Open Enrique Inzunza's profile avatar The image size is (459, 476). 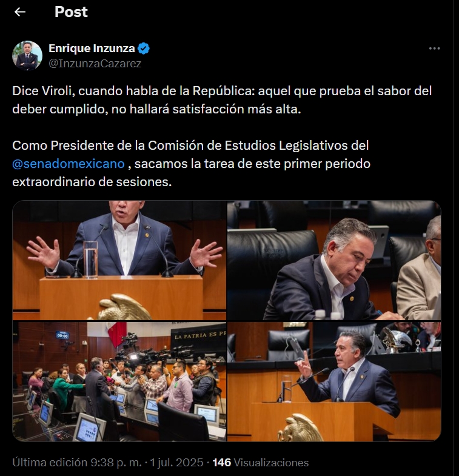27,56
